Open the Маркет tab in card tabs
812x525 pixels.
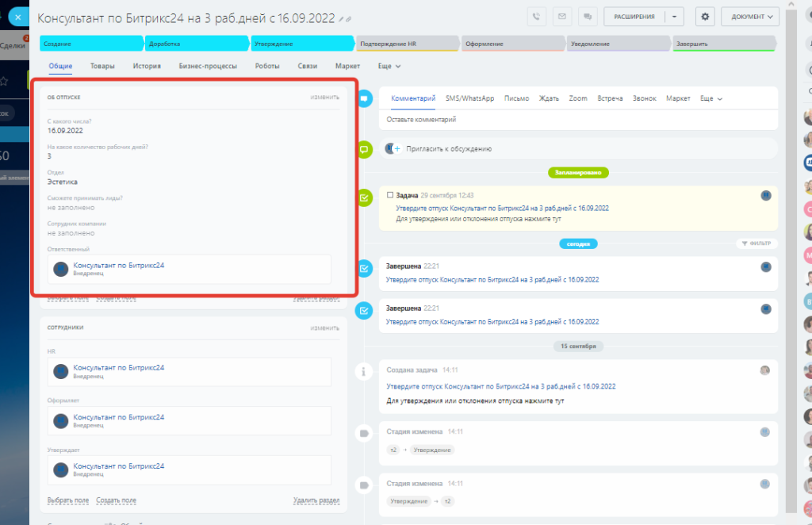click(x=347, y=67)
